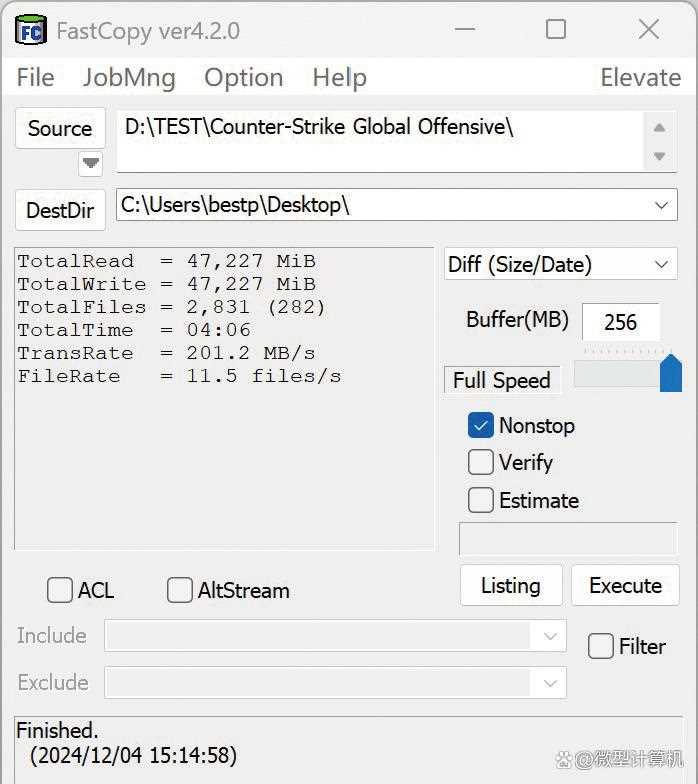
Task: Open the Diff (Size/Date) copy mode dropdown
Action: point(560,264)
